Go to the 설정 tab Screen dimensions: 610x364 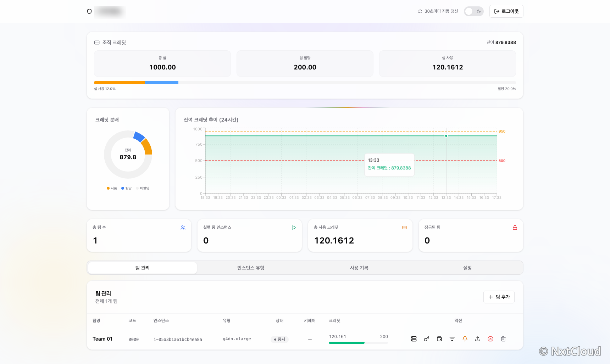(x=467, y=268)
